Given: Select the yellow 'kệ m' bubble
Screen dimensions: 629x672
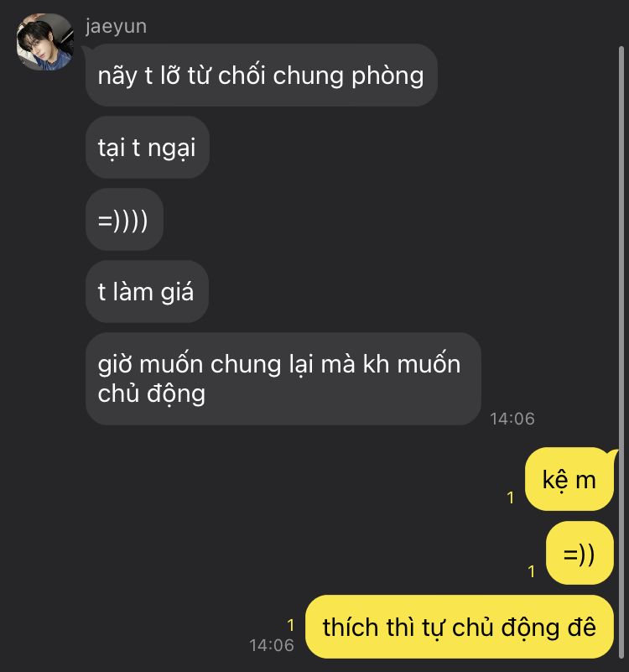Looking at the screenshot, I should pyautogui.click(x=569, y=479).
